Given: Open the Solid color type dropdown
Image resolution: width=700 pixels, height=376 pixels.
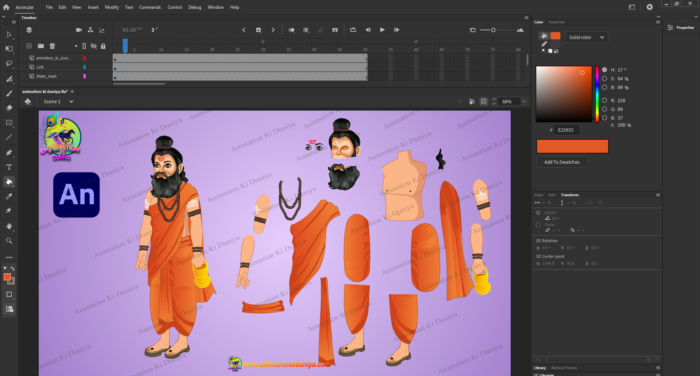Looking at the screenshot, I should [x=586, y=37].
